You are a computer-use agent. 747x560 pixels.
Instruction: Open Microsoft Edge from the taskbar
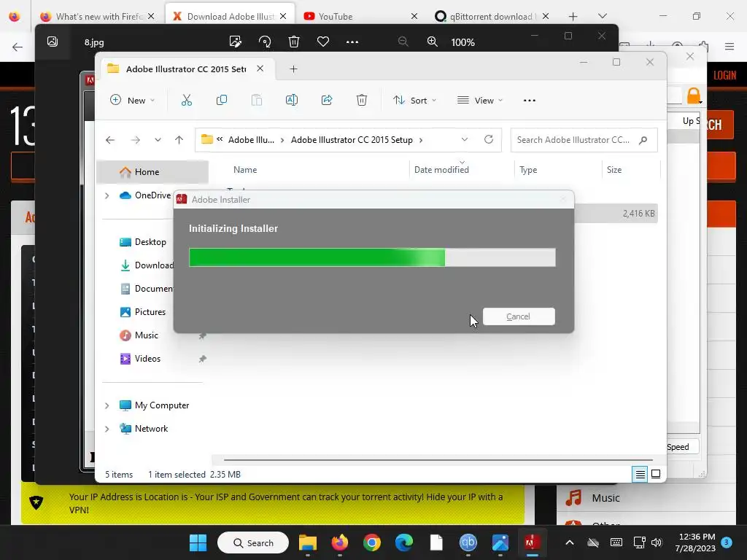tap(404, 542)
